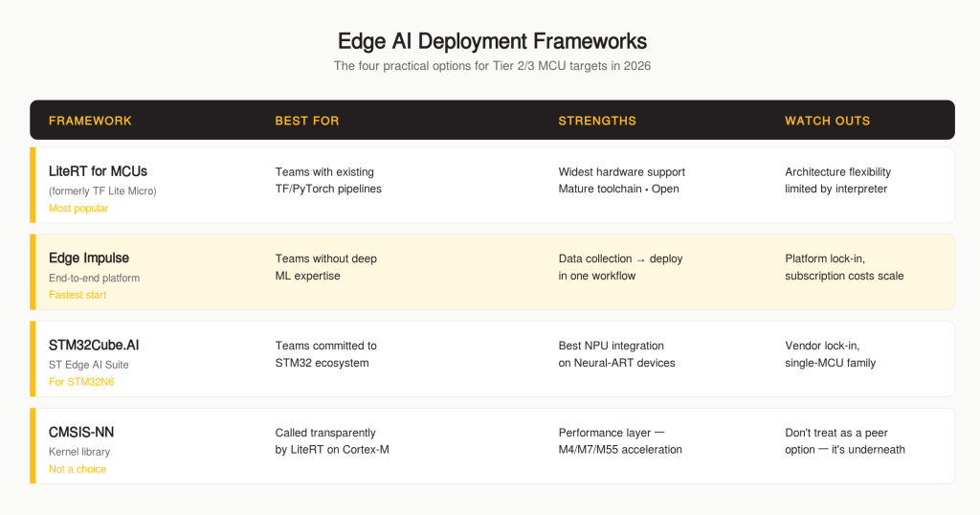Click 'Platform lock-in, subscription costs scale' cell
980x515 pixels.
pyautogui.click(x=844, y=267)
